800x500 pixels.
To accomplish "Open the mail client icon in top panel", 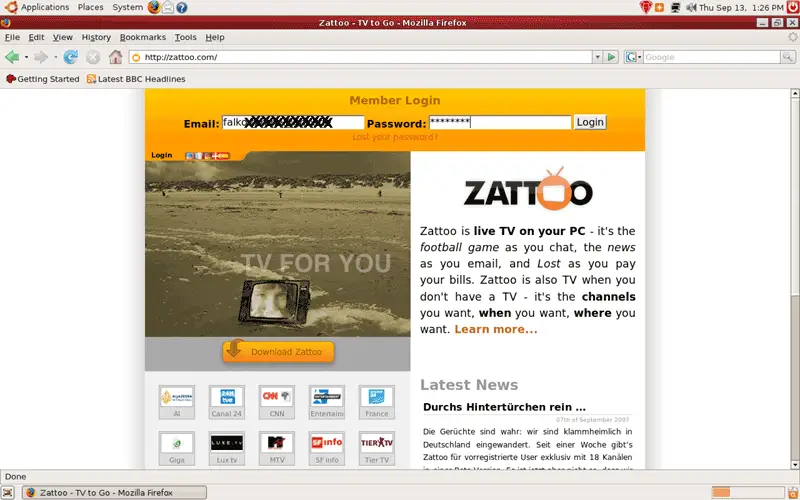I will tap(168, 7).
